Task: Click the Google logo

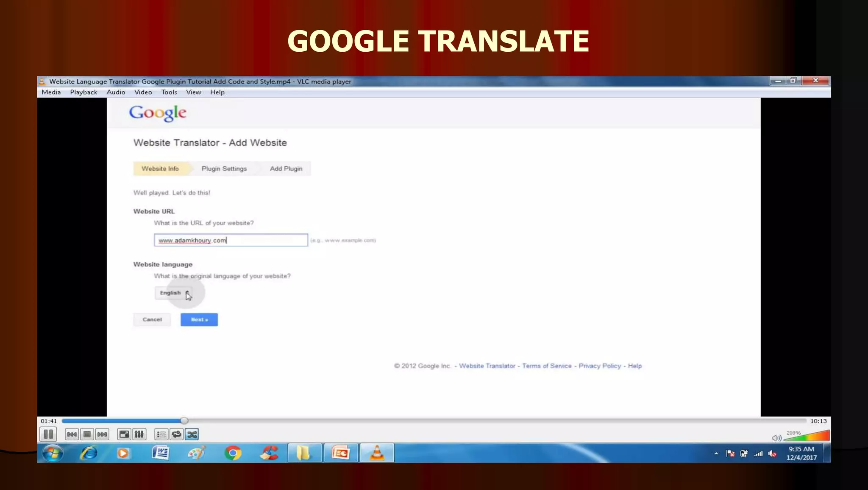Action: tap(158, 113)
